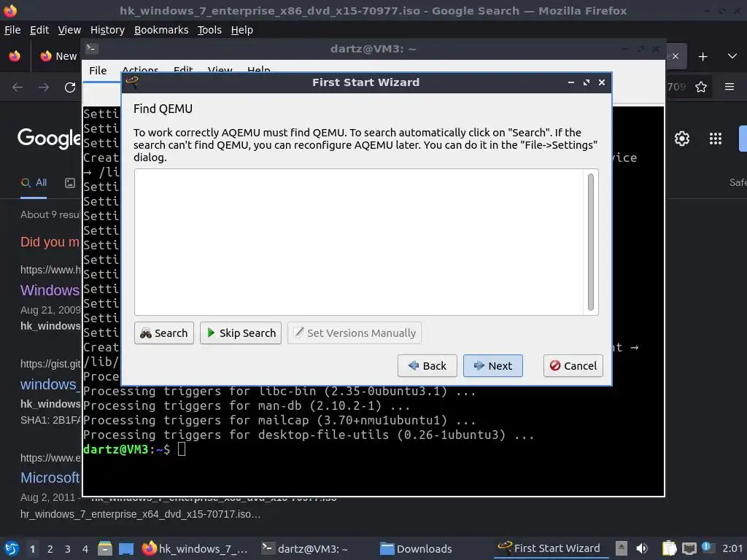Switch to Downloads taskbar entry
Screen dimensions: 747x560
tap(417, 548)
